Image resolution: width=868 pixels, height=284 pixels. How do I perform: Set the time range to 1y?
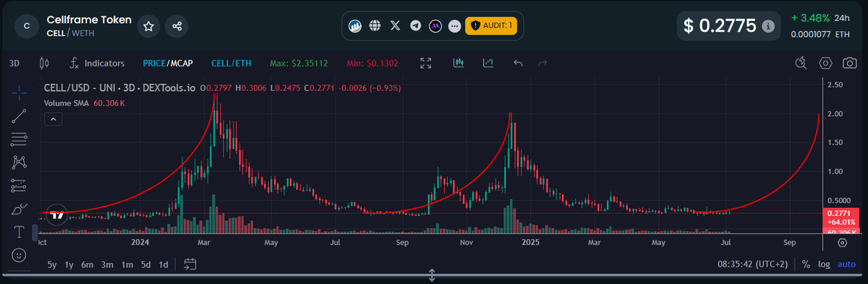click(69, 264)
